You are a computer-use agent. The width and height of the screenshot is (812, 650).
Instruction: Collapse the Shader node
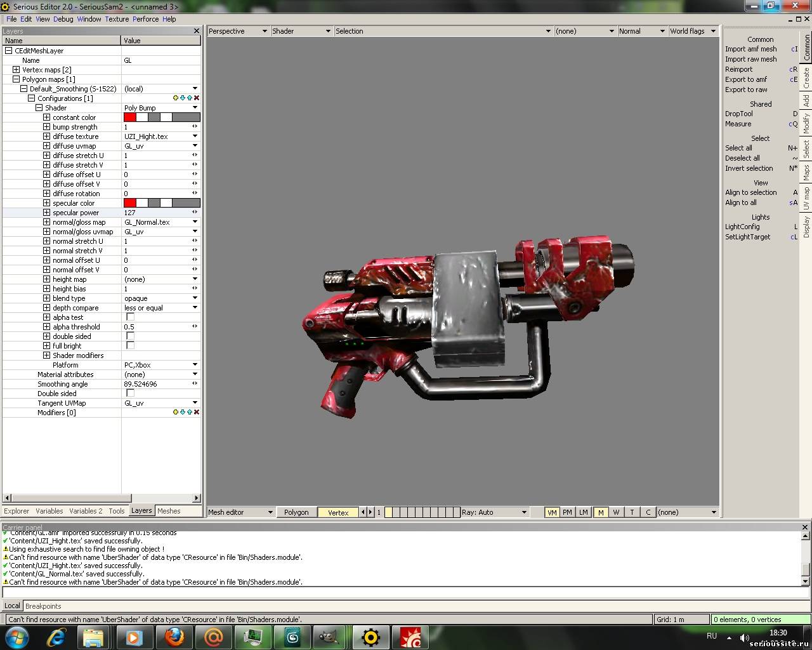click(39, 107)
